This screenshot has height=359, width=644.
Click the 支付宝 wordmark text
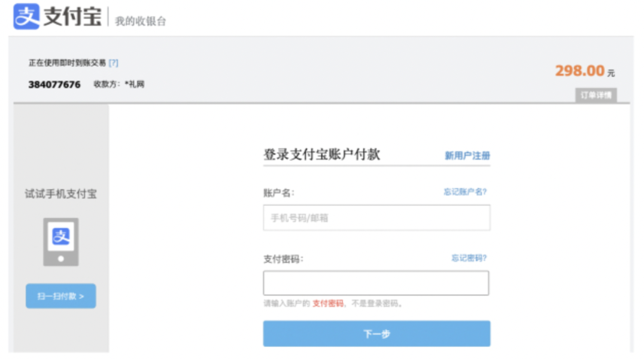pyautogui.click(x=72, y=17)
